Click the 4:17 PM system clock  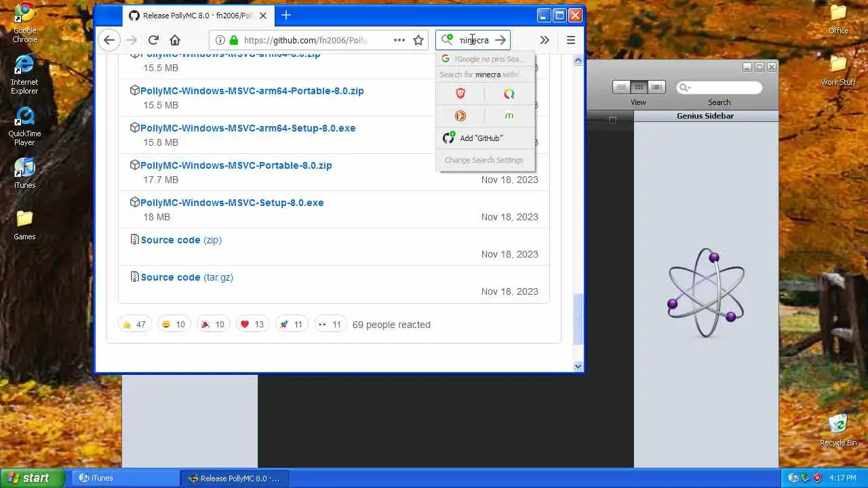[x=842, y=478]
